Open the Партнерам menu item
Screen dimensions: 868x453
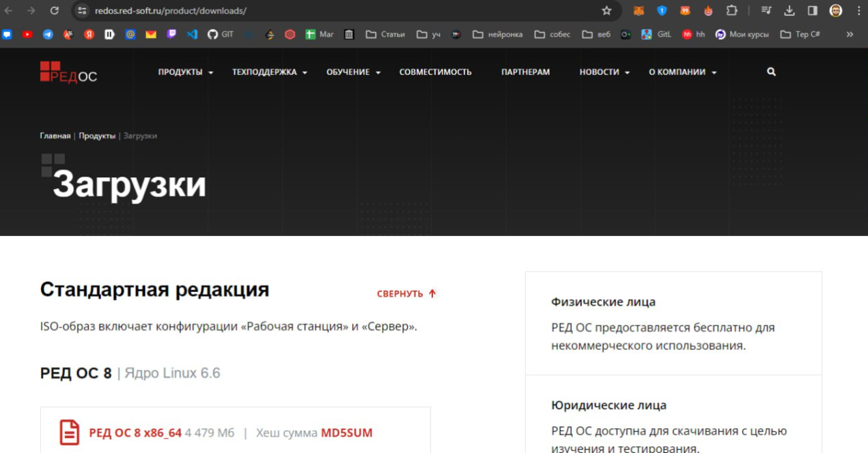click(x=525, y=72)
